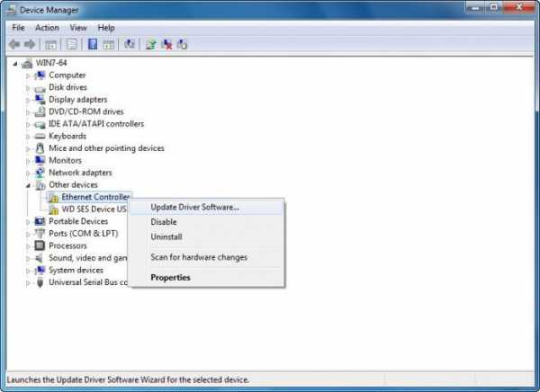Expand the DVD/CD-ROM drives node arrow
Viewport: 540px width, 392px height.
coord(28,112)
